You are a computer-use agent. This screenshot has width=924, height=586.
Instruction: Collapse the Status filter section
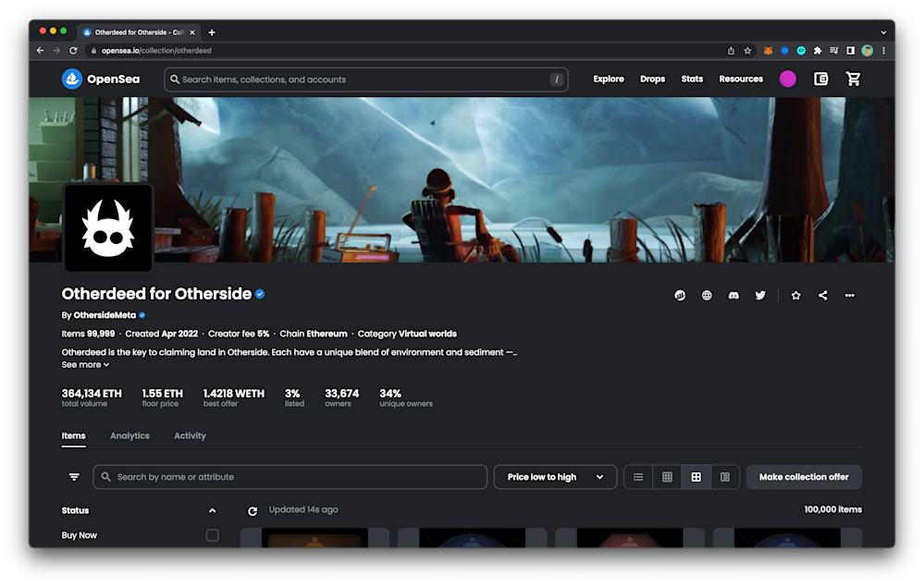click(x=212, y=510)
